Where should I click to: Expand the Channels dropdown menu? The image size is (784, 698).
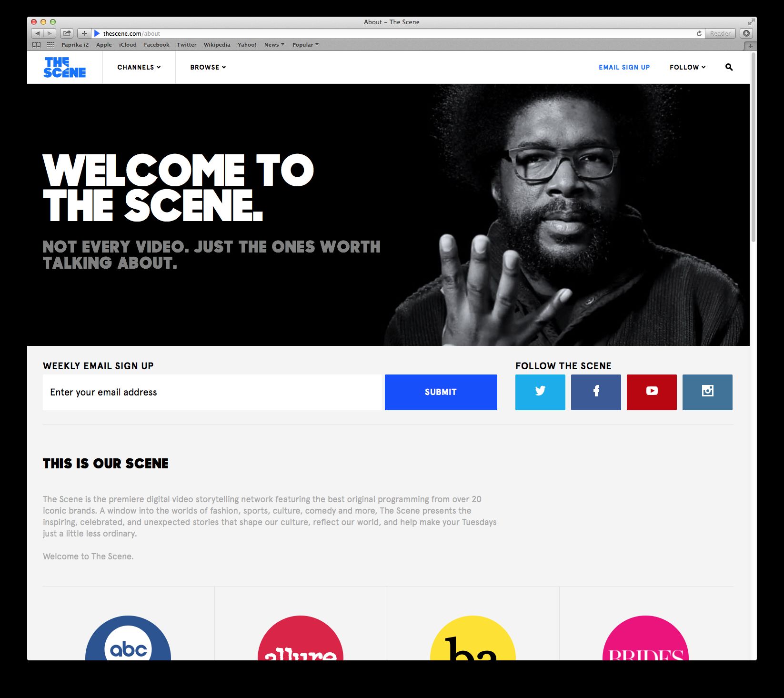[139, 67]
